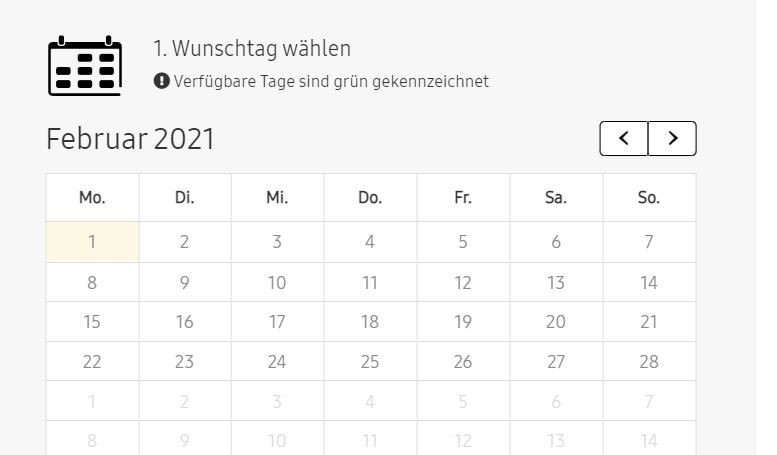Click February 20 in the Sa. column
Image resolution: width=777 pixels, height=455 pixels.
tap(556, 322)
